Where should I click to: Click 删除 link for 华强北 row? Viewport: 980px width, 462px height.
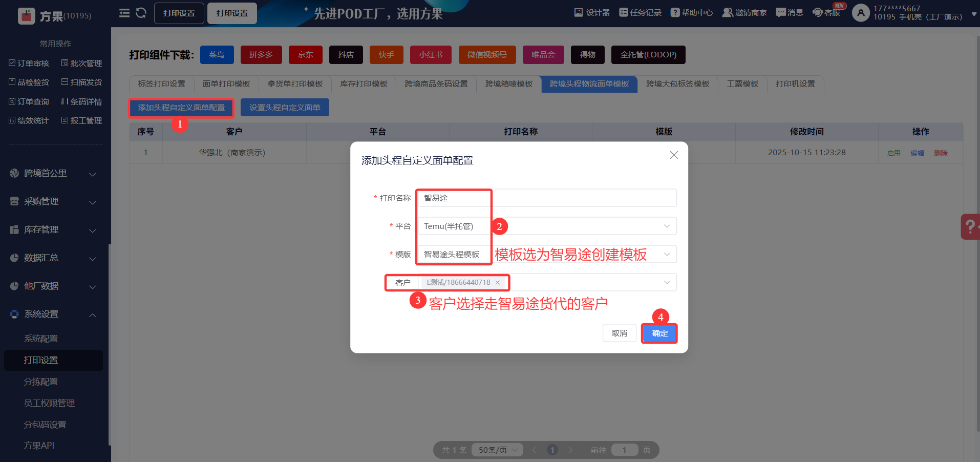coord(941,153)
